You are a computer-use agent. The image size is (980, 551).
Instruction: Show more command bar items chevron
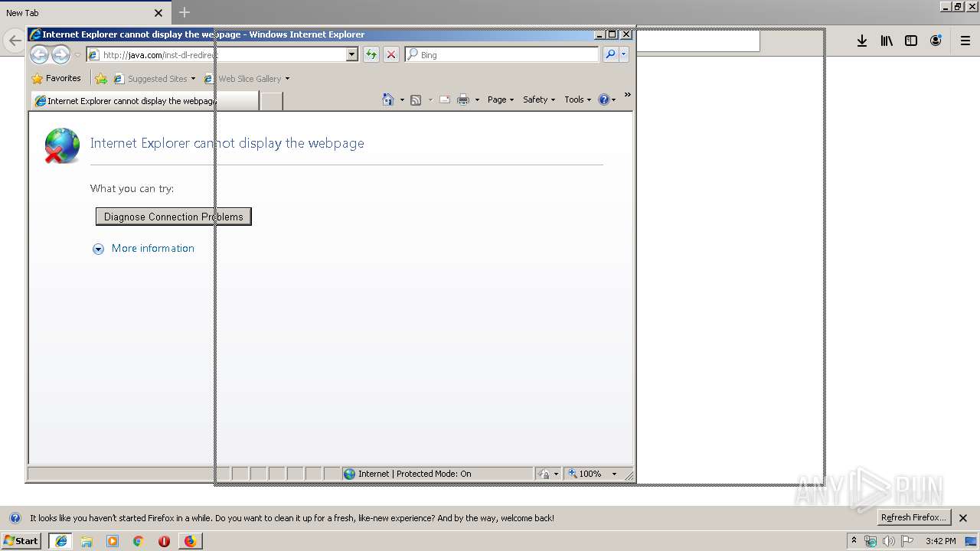coord(627,95)
